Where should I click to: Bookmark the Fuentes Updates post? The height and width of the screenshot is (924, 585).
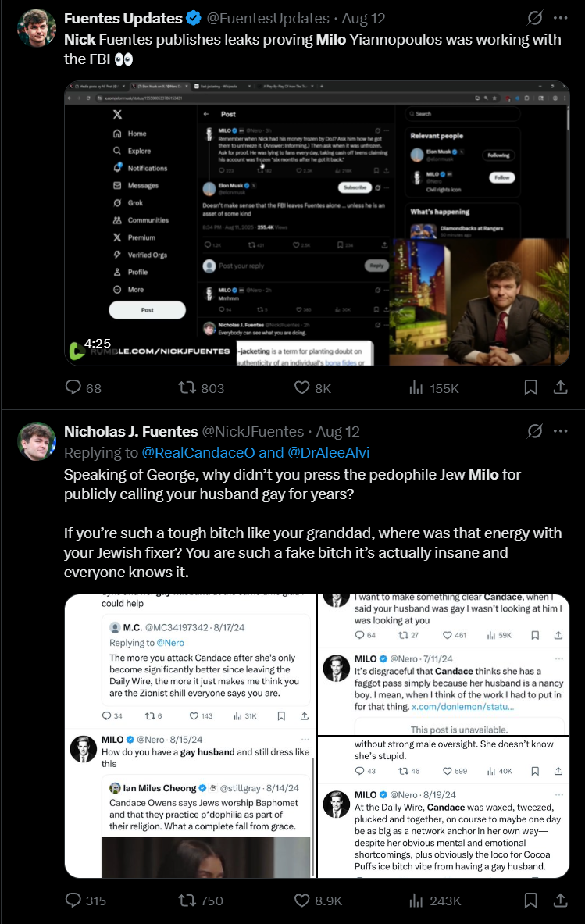click(531, 387)
